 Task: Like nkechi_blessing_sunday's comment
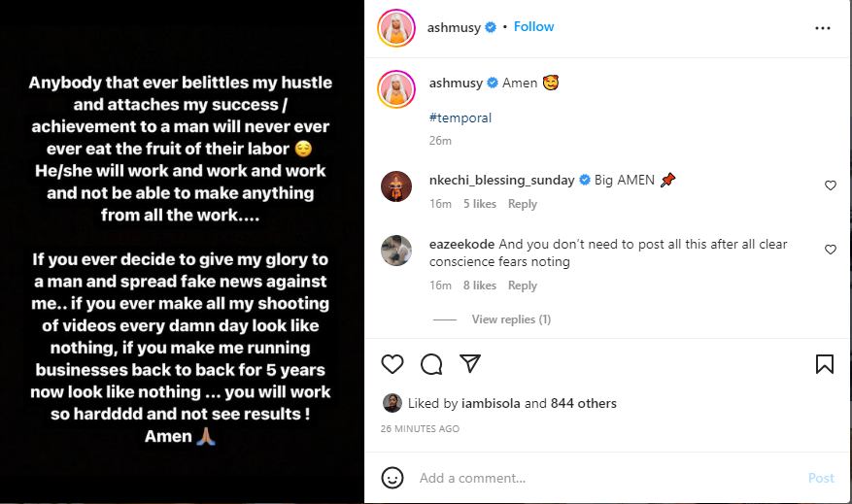click(831, 185)
